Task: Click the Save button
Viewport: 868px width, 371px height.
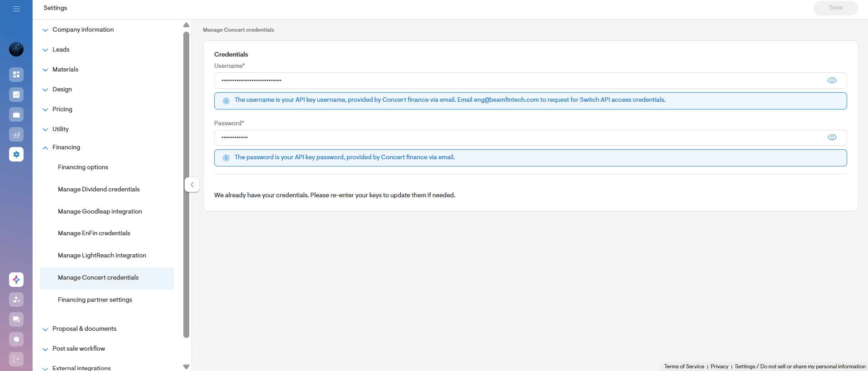Action: tap(835, 8)
